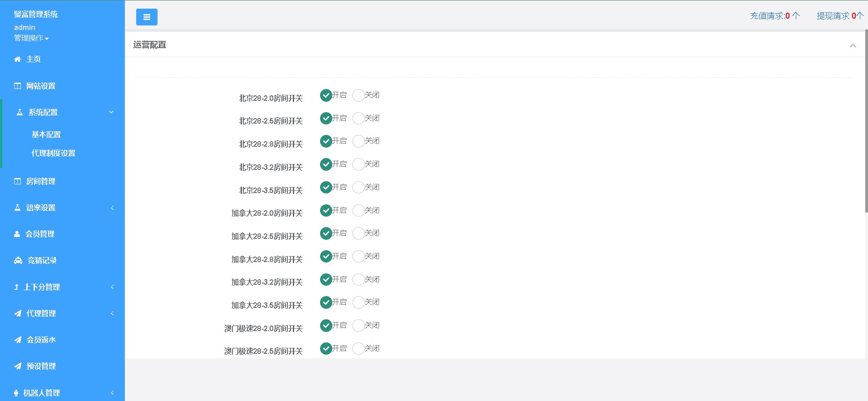Click the car icon beside 竞猜记录
868x401 pixels.
pyautogui.click(x=18, y=260)
